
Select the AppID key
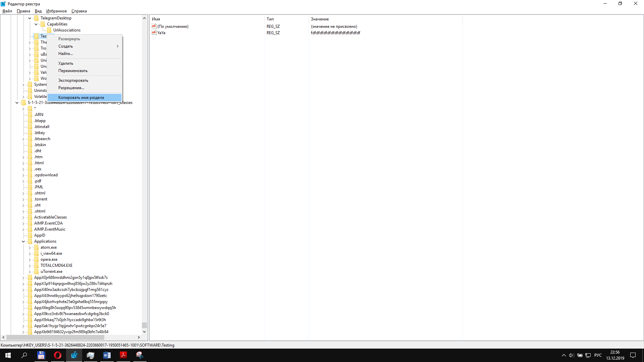(x=40, y=235)
